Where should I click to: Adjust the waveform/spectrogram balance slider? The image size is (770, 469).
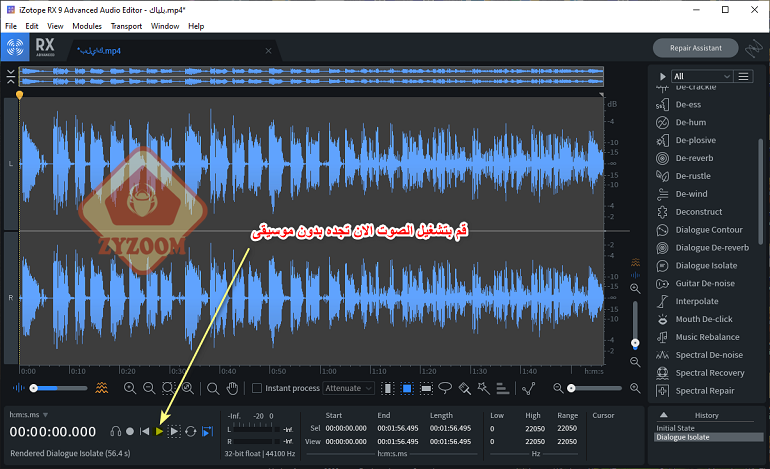(57, 388)
